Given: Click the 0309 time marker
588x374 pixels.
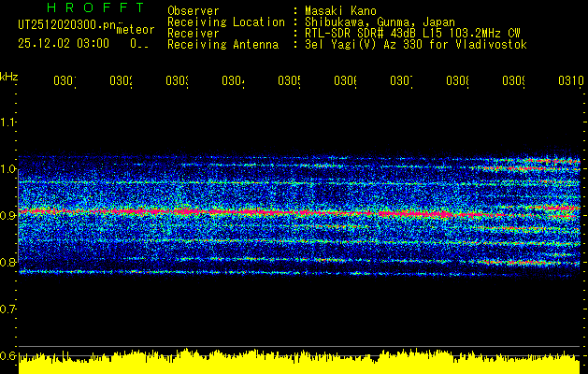Looking at the screenshot, I should tap(513, 80).
